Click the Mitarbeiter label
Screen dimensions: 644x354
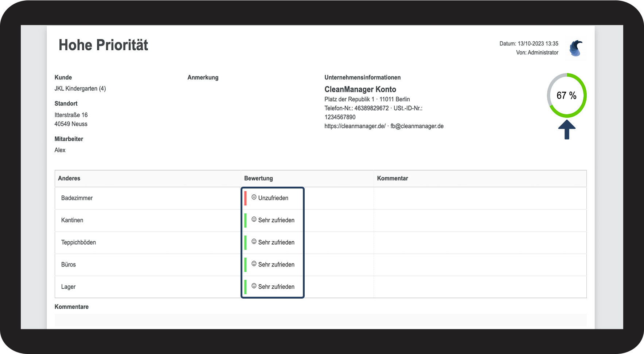tap(69, 139)
